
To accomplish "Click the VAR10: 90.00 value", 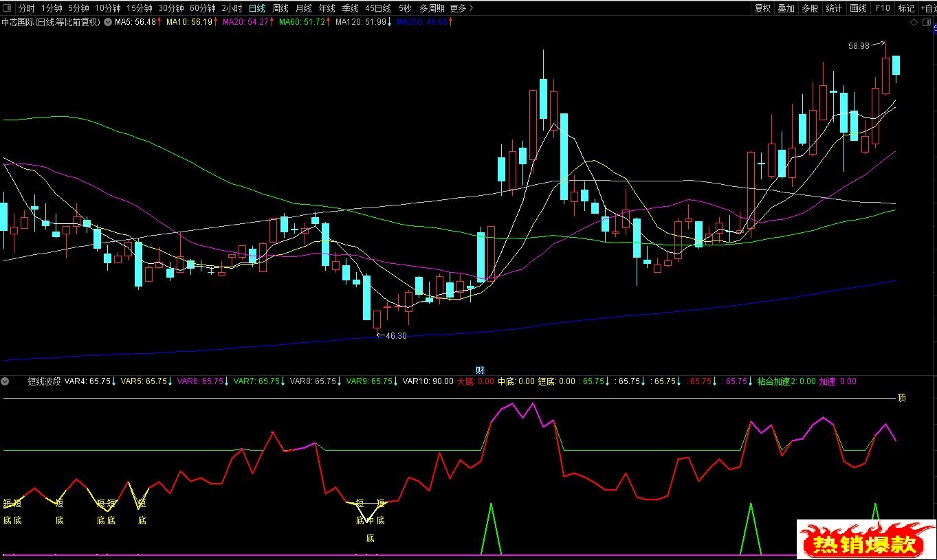I will click(x=428, y=381).
